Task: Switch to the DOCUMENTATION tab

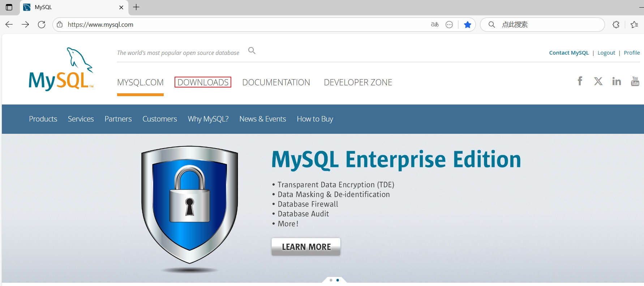Action: click(x=276, y=82)
